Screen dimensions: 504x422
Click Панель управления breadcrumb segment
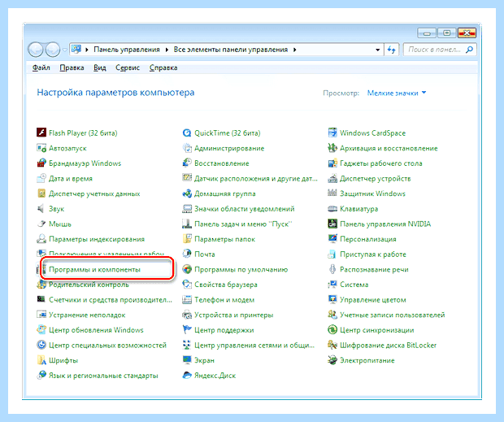127,50
